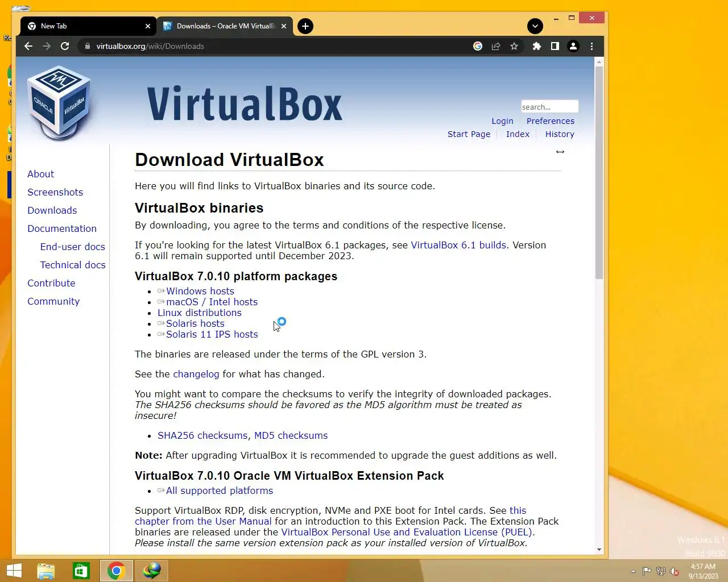The height and width of the screenshot is (582, 728).
Task: Click the scrollbar down arrow
Action: [599, 550]
